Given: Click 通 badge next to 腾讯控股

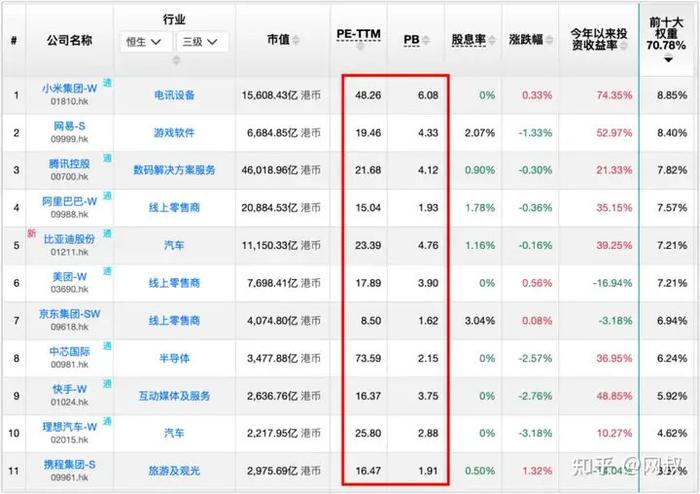Looking at the screenshot, I should (x=107, y=158).
